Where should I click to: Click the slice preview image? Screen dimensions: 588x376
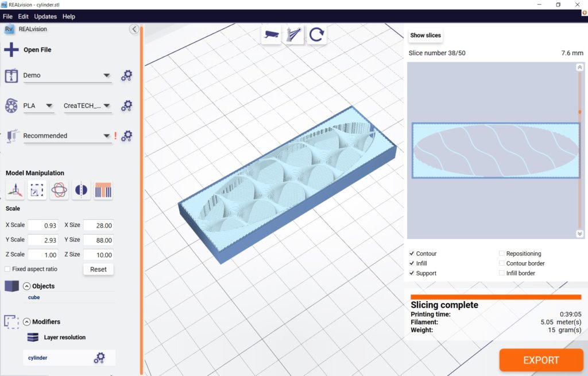coord(496,150)
